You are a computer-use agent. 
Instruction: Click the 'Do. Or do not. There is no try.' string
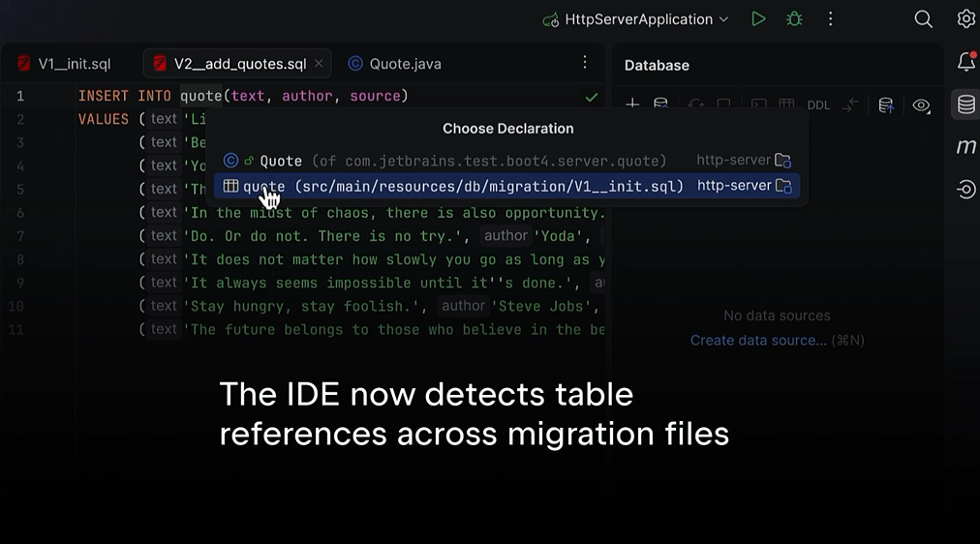tap(322, 236)
